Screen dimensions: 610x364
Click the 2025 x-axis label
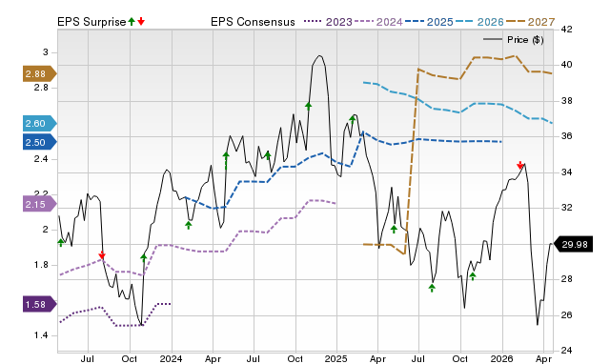pyautogui.click(x=336, y=358)
